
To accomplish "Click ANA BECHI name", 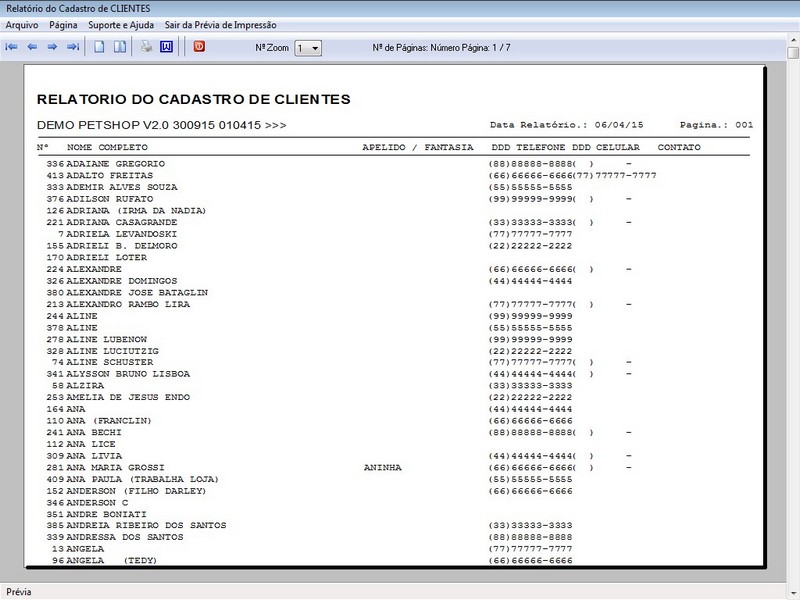I will click(x=94, y=433).
